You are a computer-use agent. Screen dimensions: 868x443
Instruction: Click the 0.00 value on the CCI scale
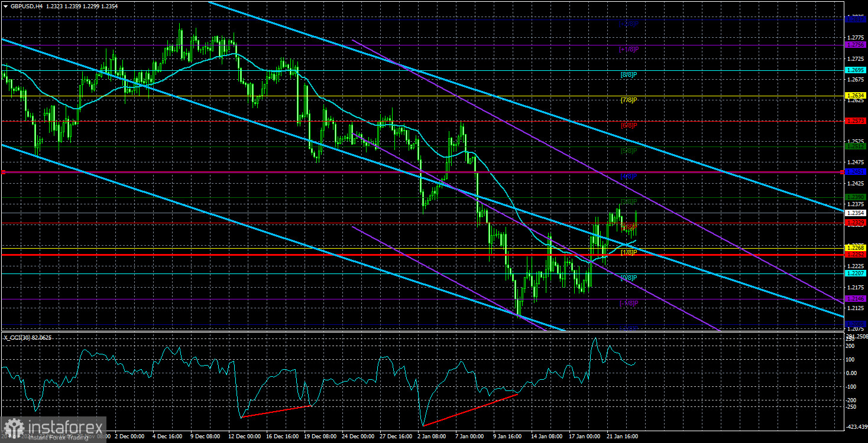(853, 373)
